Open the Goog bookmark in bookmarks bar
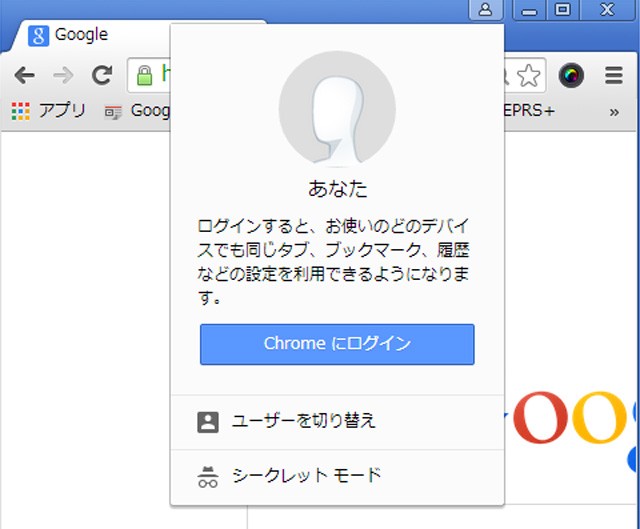 (138, 110)
